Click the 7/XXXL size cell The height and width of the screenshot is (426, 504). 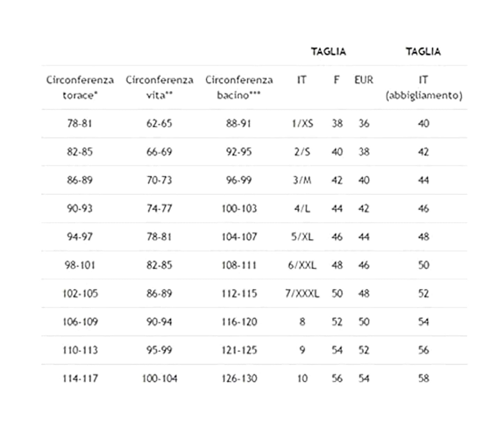pos(302,293)
